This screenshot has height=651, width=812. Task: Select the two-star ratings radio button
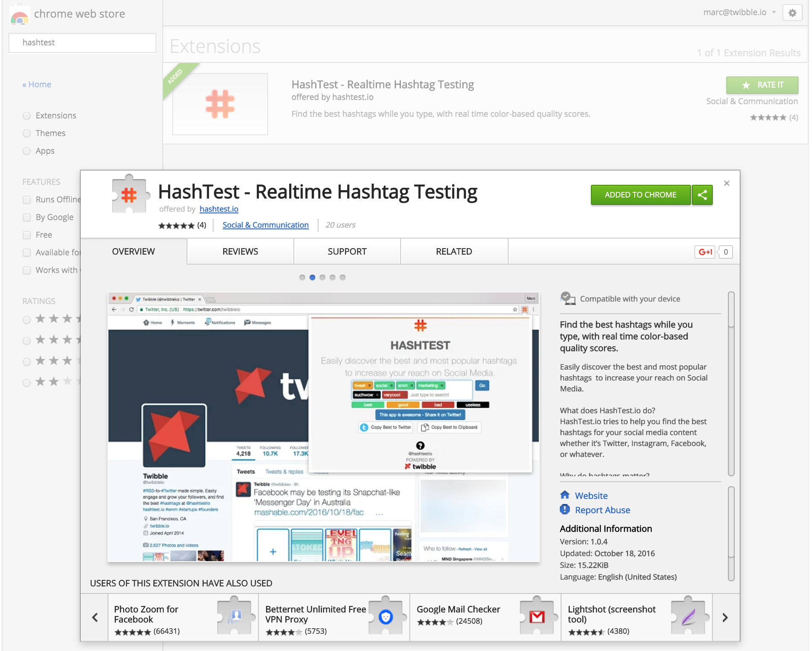[27, 383]
